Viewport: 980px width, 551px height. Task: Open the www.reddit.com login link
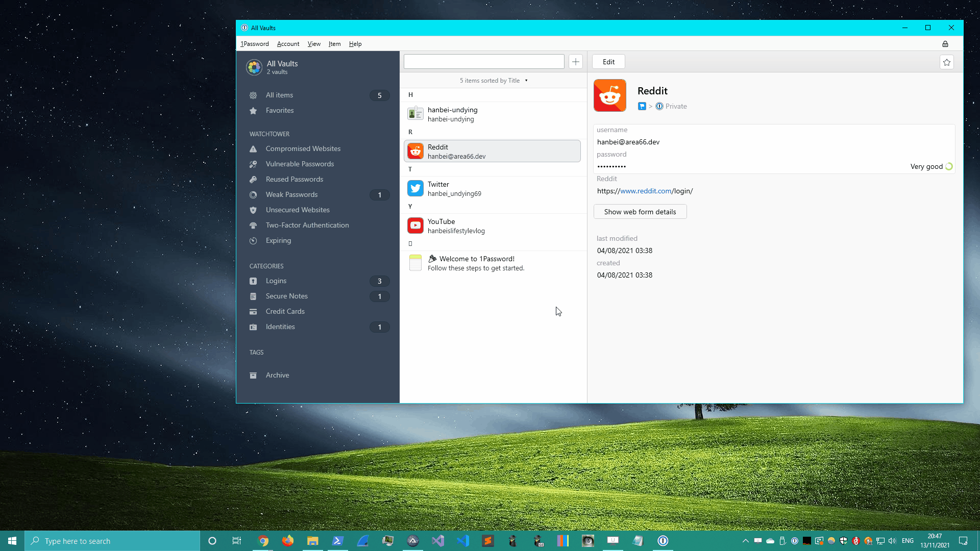[645, 191]
